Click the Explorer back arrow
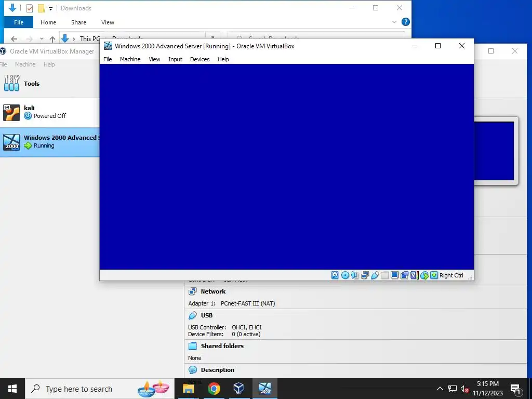Screen dimensions: 532x399 [14, 39]
